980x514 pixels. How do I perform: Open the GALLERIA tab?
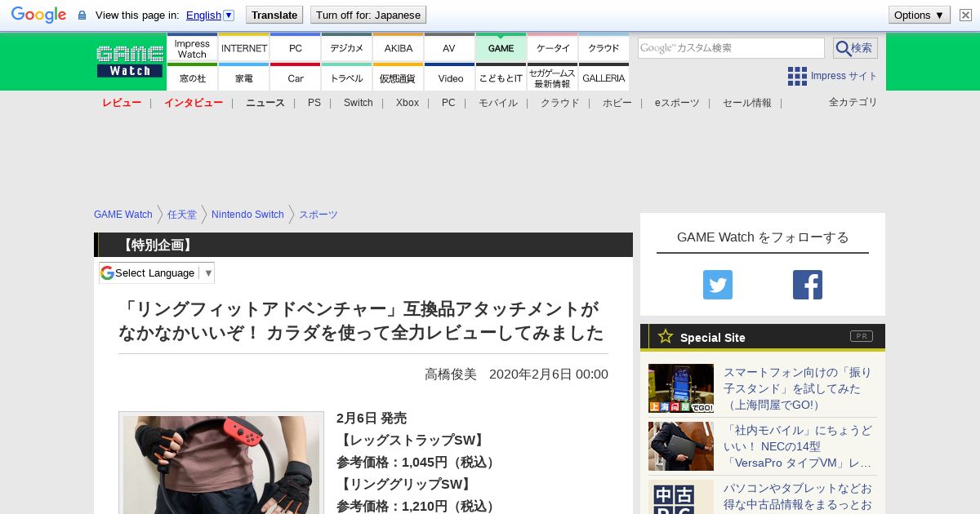[x=604, y=77]
